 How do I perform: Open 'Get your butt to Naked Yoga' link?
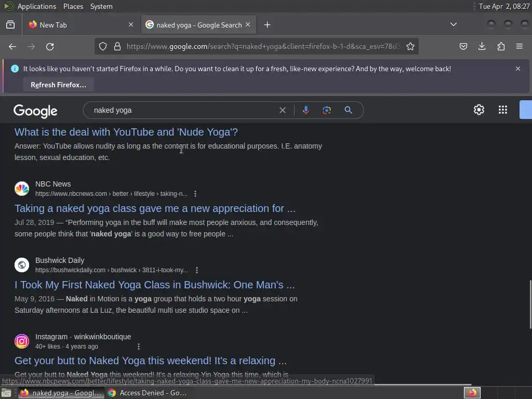pyautogui.click(x=150, y=361)
